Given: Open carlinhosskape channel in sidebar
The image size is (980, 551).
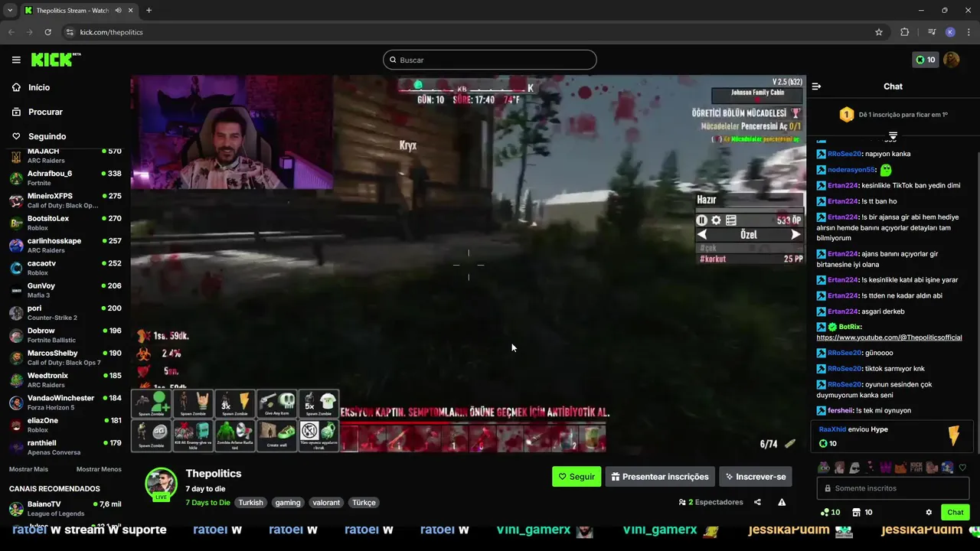Looking at the screenshot, I should pos(65,246).
